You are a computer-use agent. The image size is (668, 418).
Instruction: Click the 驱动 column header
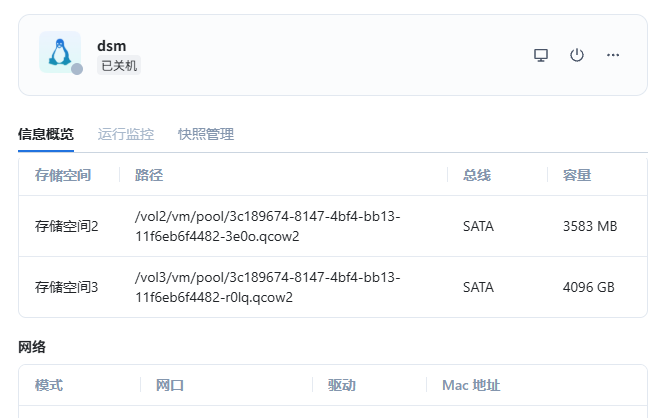click(x=342, y=385)
